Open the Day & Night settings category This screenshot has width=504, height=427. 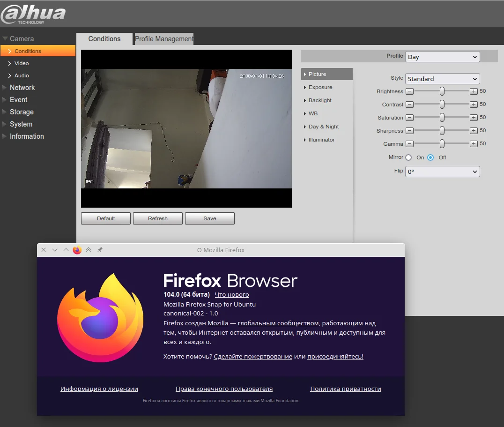pyautogui.click(x=323, y=127)
